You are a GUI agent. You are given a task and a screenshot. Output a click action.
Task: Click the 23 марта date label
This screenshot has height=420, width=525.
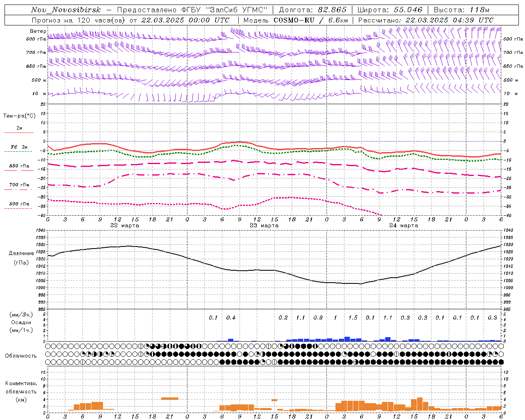click(264, 225)
